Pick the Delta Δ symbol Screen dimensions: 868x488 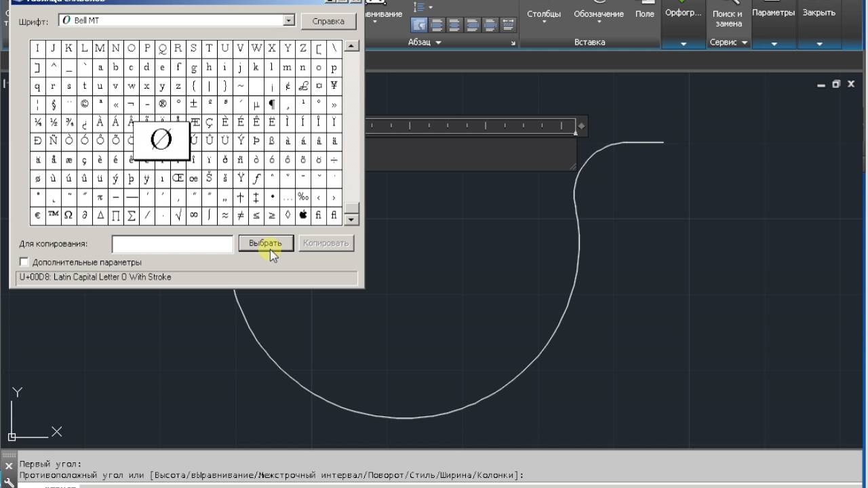click(x=100, y=216)
